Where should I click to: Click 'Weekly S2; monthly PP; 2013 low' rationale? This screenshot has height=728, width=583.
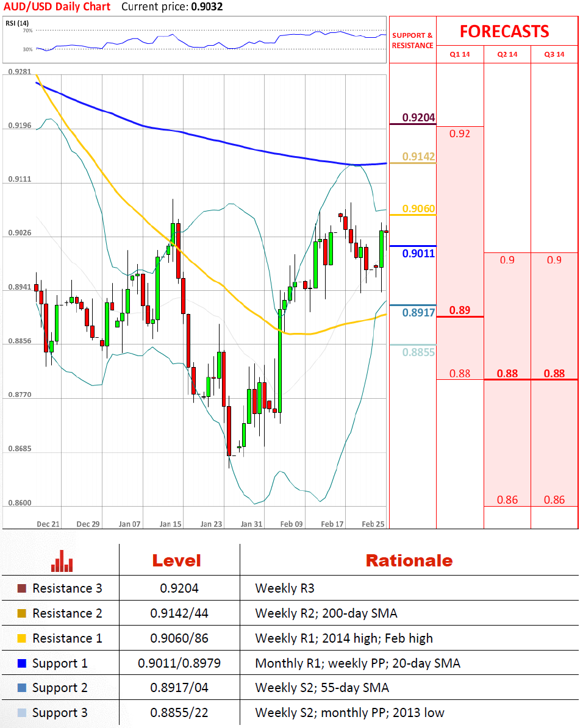[350, 713]
